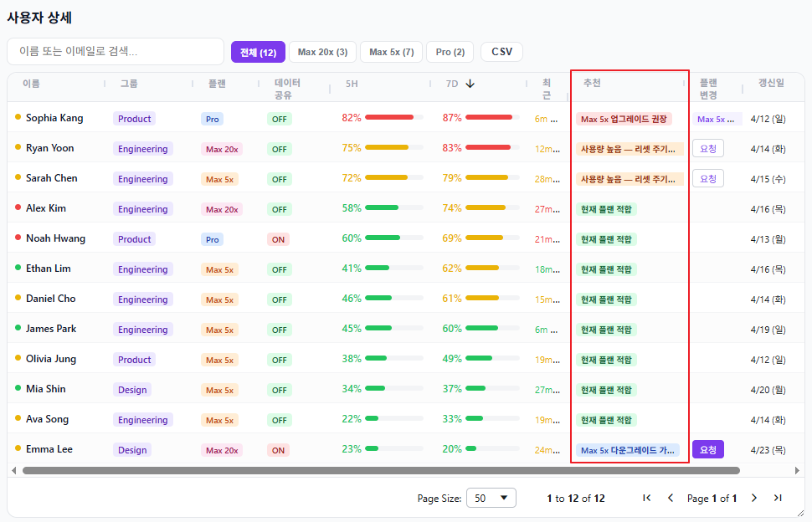812x522 pixels.
Task: Click the 7D column sort arrow
Action: click(470, 84)
